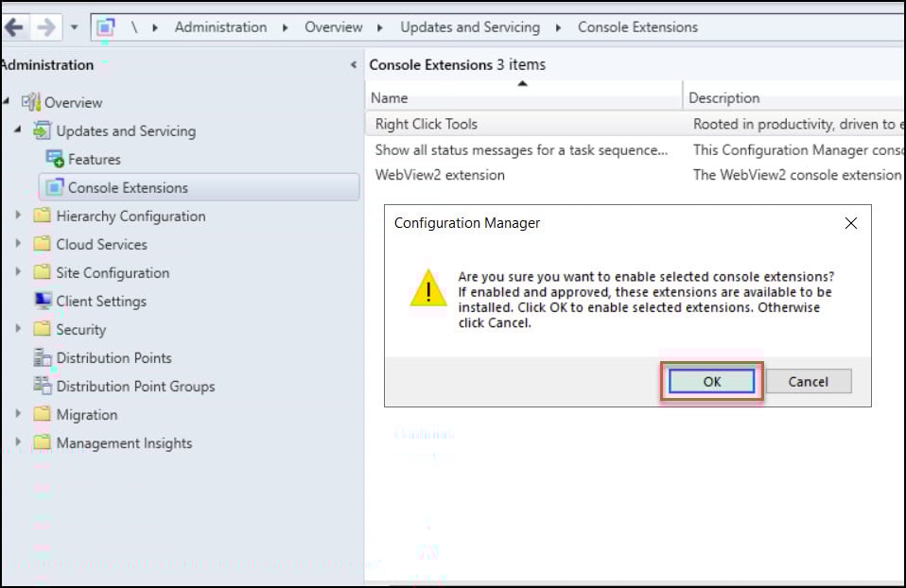Click the Overview breadcrumb

(334, 27)
